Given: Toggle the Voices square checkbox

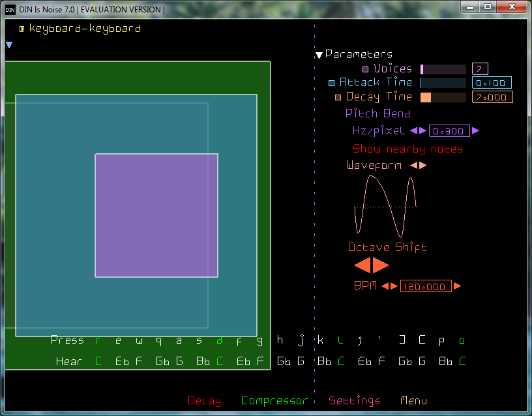Looking at the screenshot, I should point(365,69).
